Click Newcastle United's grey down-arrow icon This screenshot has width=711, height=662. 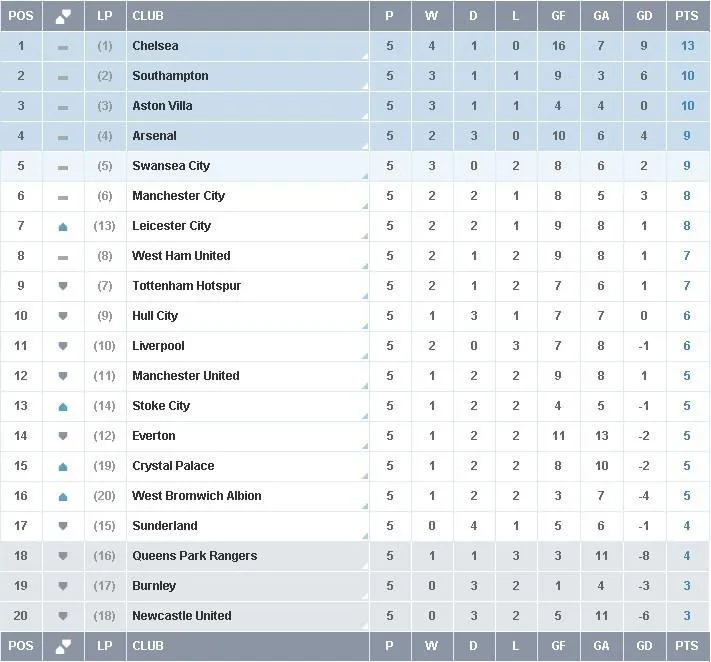63,616
